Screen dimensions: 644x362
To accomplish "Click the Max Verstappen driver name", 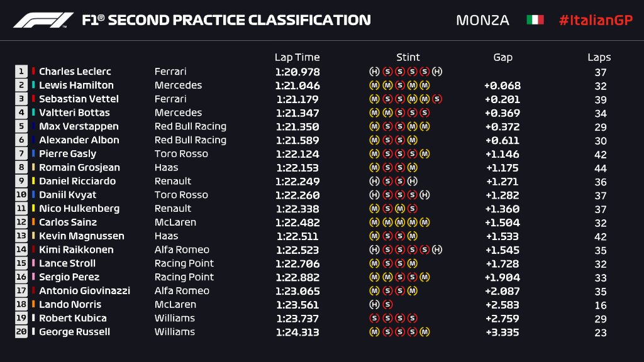I will (79, 126).
